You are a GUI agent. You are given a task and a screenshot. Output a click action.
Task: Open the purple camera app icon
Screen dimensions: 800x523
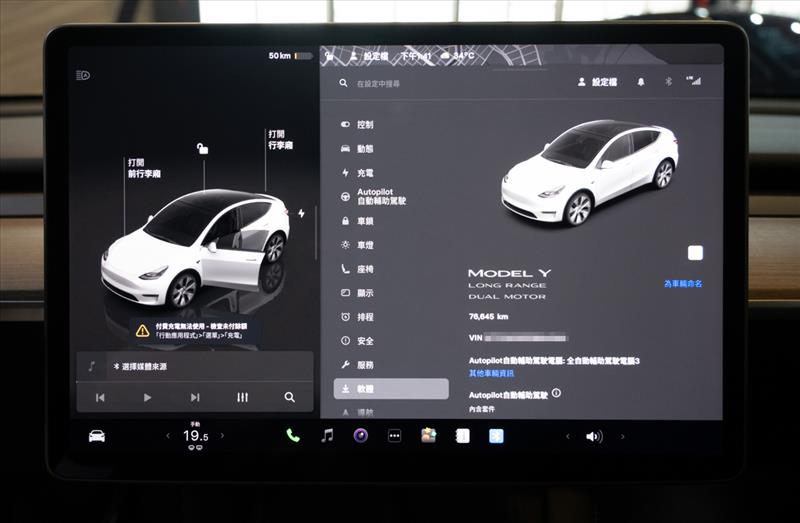[x=361, y=436]
